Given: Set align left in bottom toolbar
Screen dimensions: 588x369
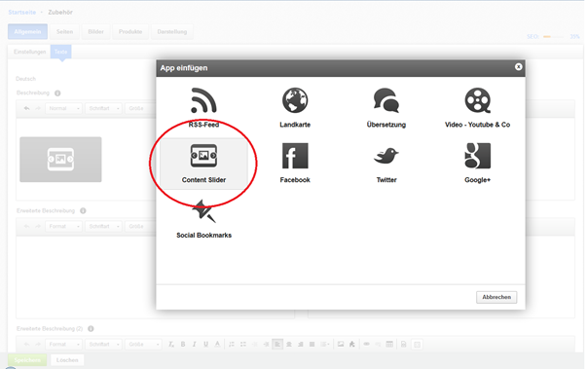Looking at the screenshot, I should 277,345.
